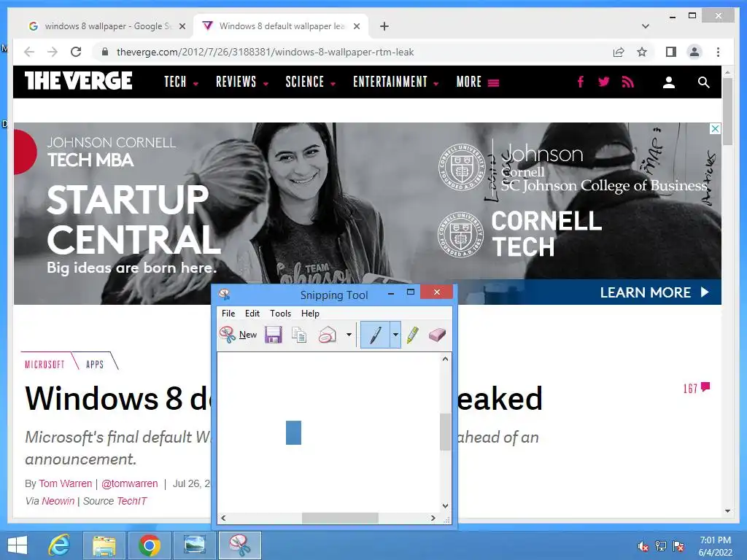The width and height of the screenshot is (747, 560).
Task: Expand the Tech nav menu
Action: click(x=181, y=82)
